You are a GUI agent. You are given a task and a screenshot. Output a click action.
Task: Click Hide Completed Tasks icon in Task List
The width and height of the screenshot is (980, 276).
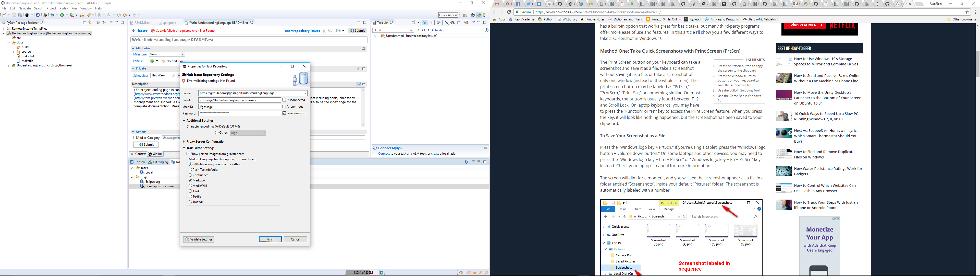click(447, 22)
